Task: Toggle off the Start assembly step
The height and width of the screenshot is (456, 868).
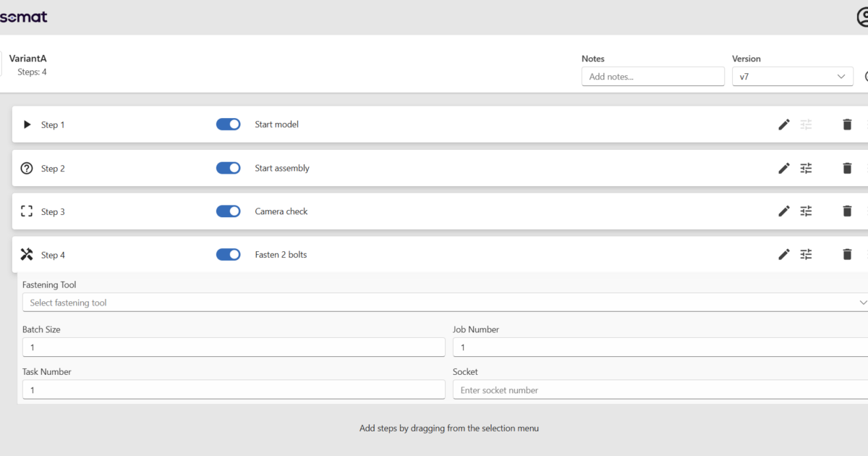Action: 229,168
